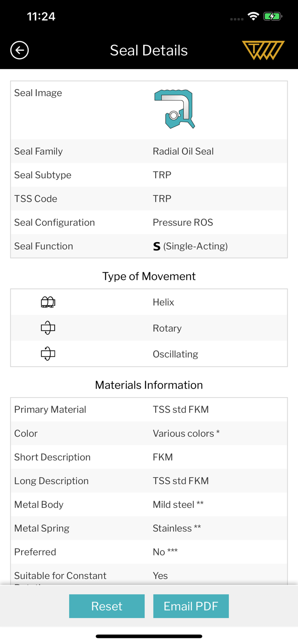This screenshot has height=644, width=298.
Task: Select the Pressure ROS configuration value
Action: pos(183,222)
